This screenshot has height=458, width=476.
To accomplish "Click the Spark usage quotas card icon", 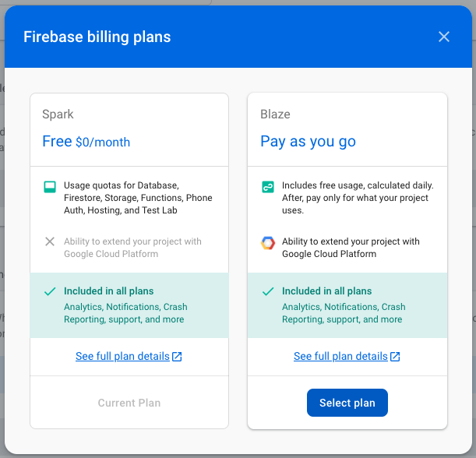I will click(50, 187).
